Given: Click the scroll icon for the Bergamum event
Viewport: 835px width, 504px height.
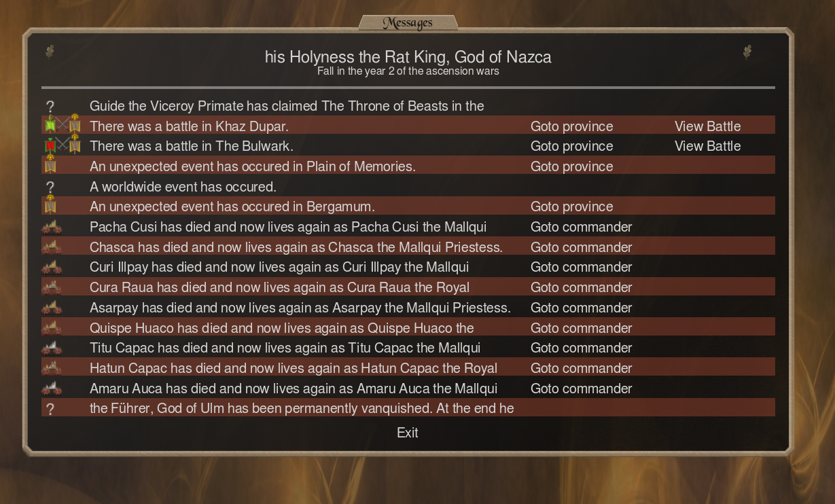Looking at the screenshot, I should [x=50, y=206].
